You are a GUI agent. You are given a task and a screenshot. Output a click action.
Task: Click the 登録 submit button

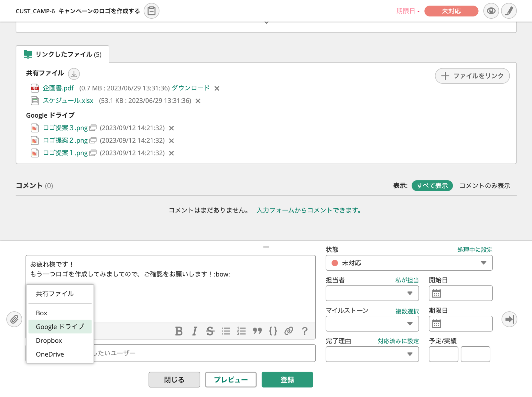pyautogui.click(x=287, y=379)
